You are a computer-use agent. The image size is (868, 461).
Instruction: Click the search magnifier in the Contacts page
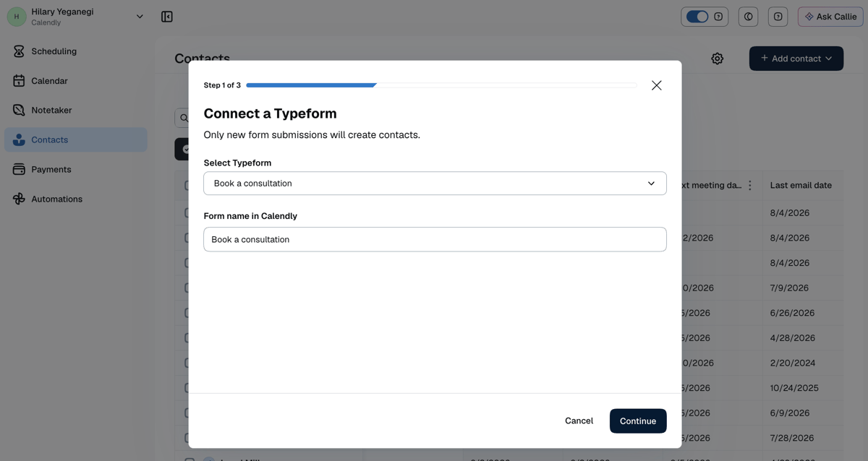coord(184,118)
